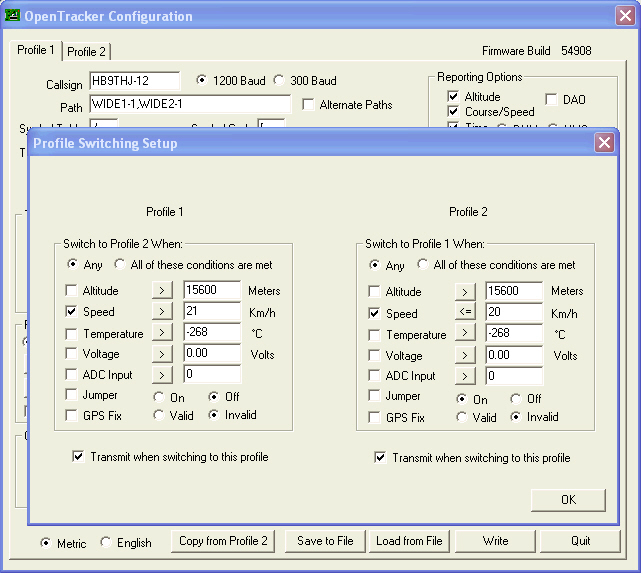
Task: Toggle Profile 1 Temperature comparison operator button
Action: coord(162,332)
